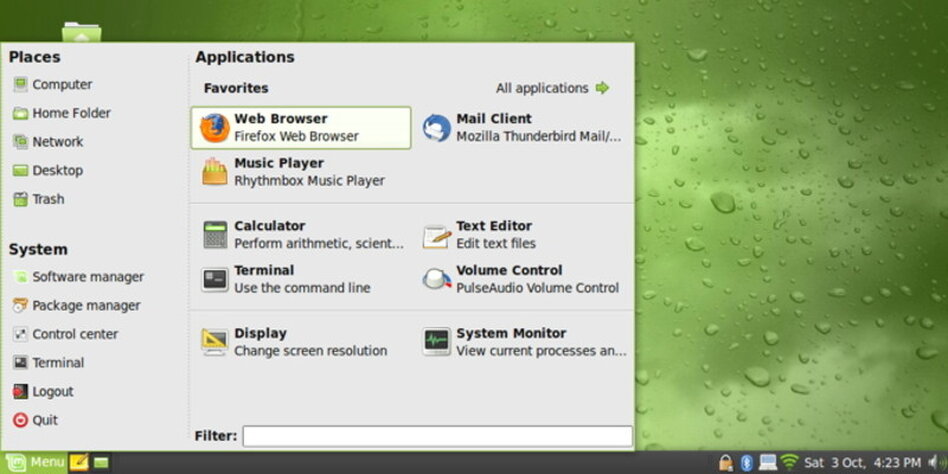Screen dimensions: 948x474
Task: Click the Bluetooth icon in system tray
Action: coord(746,463)
